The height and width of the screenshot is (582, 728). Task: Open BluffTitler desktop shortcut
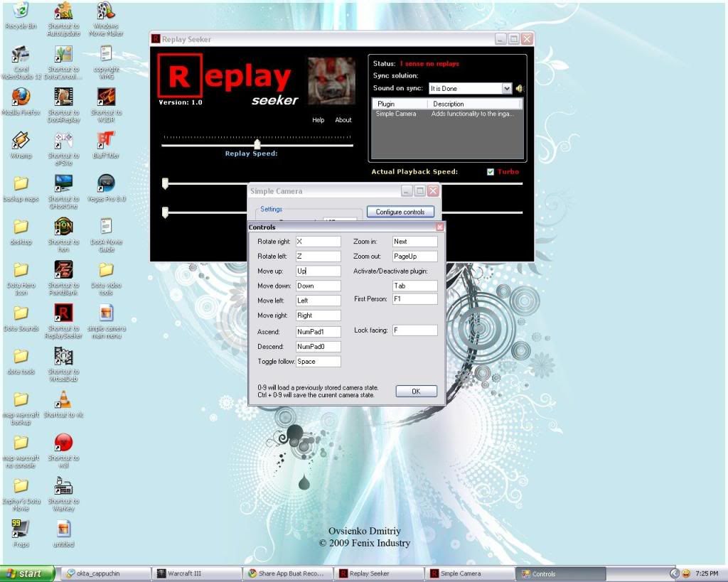tap(107, 145)
